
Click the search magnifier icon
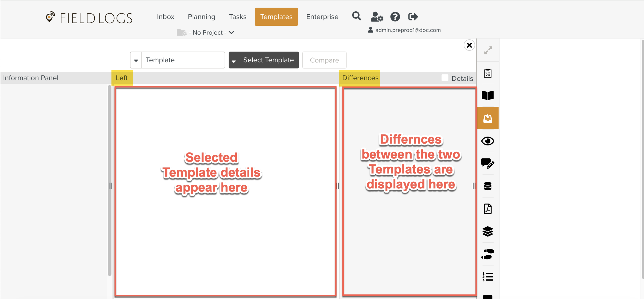[357, 16]
